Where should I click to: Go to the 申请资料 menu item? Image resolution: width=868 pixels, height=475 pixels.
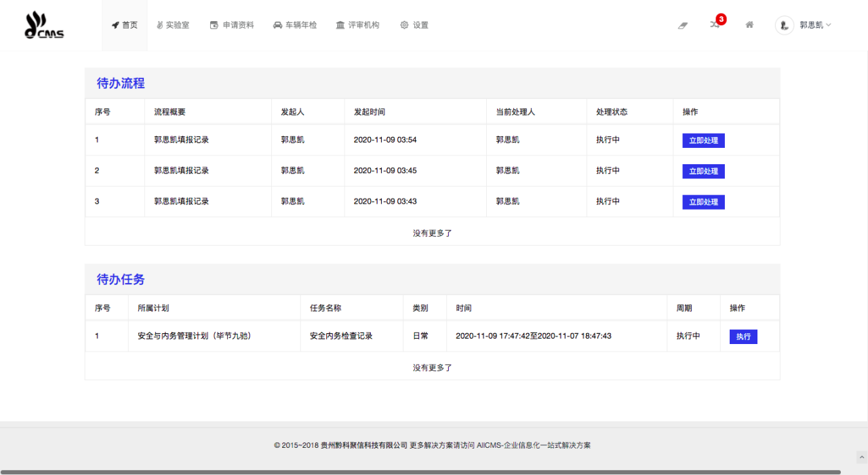[232, 25]
